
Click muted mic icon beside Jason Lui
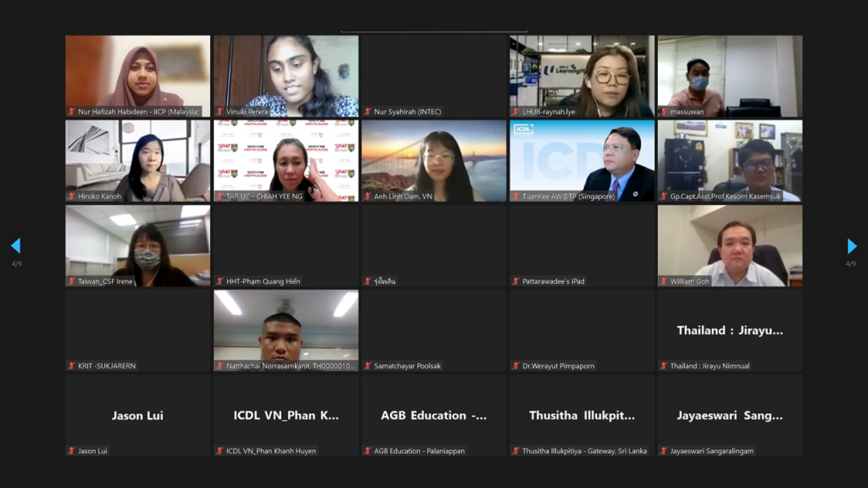tap(71, 451)
